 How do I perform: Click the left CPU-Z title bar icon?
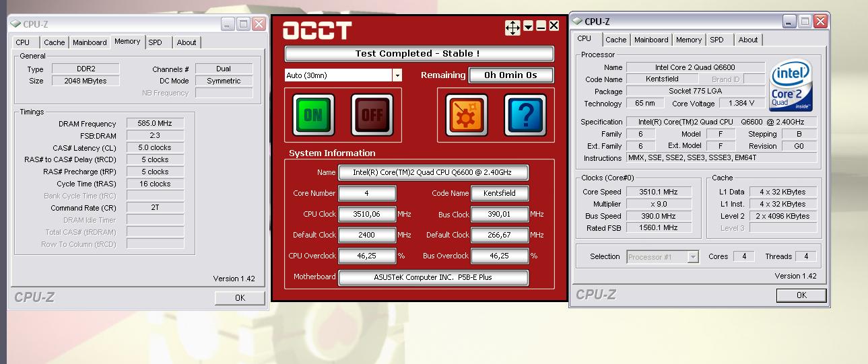(x=15, y=24)
